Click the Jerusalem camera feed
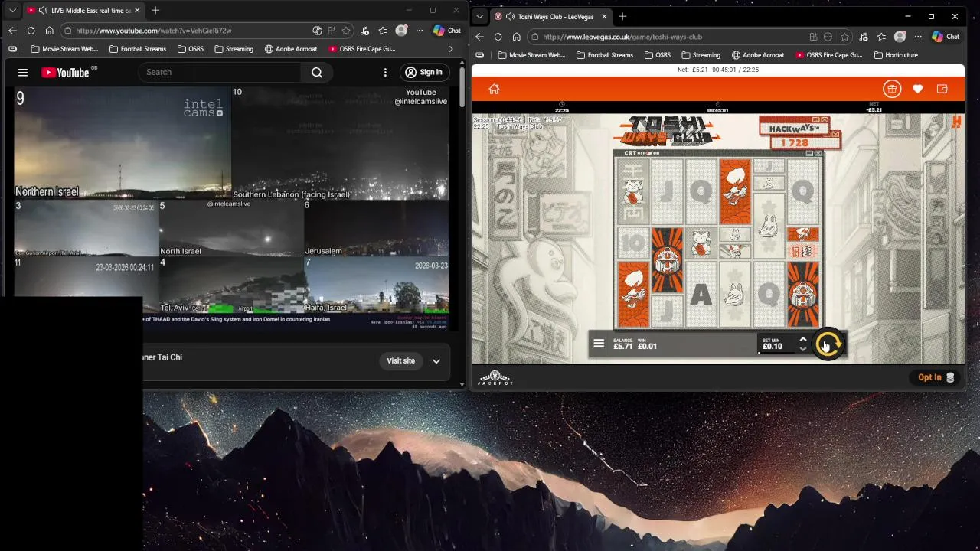The image size is (980, 551). click(376, 228)
